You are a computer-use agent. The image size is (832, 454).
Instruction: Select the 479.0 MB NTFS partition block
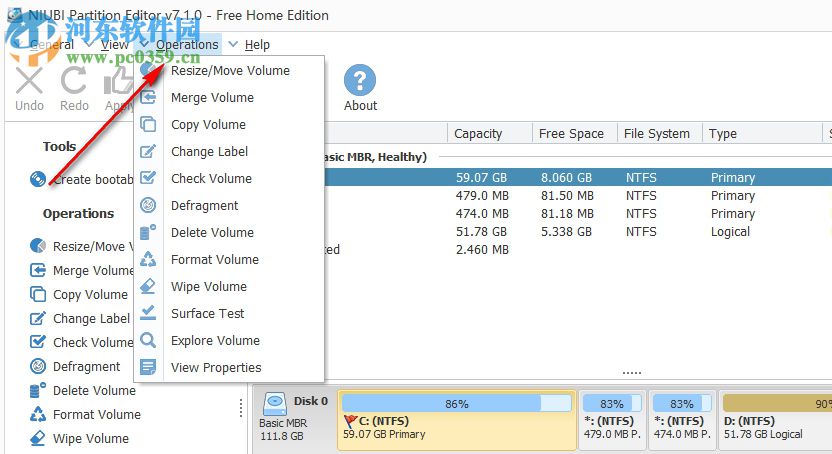coord(612,421)
